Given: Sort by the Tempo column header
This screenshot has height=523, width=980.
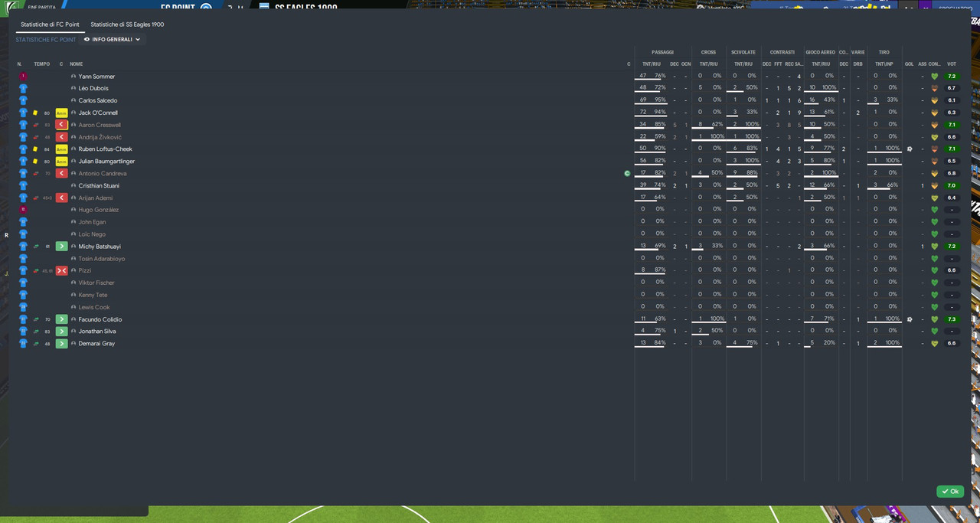Looking at the screenshot, I should [41, 64].
